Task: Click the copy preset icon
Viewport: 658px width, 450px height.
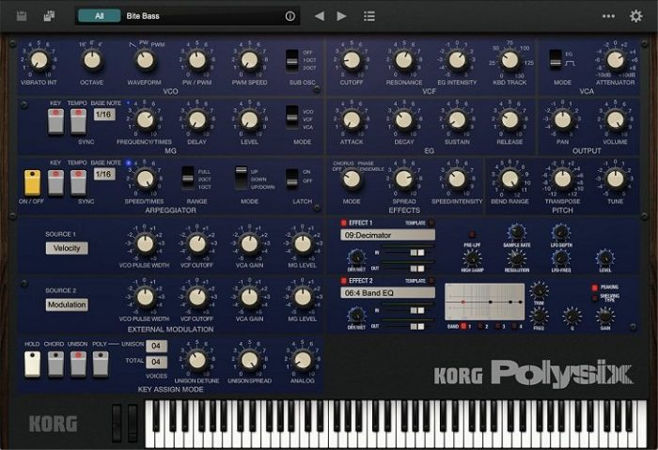Action: click(48, 16)
